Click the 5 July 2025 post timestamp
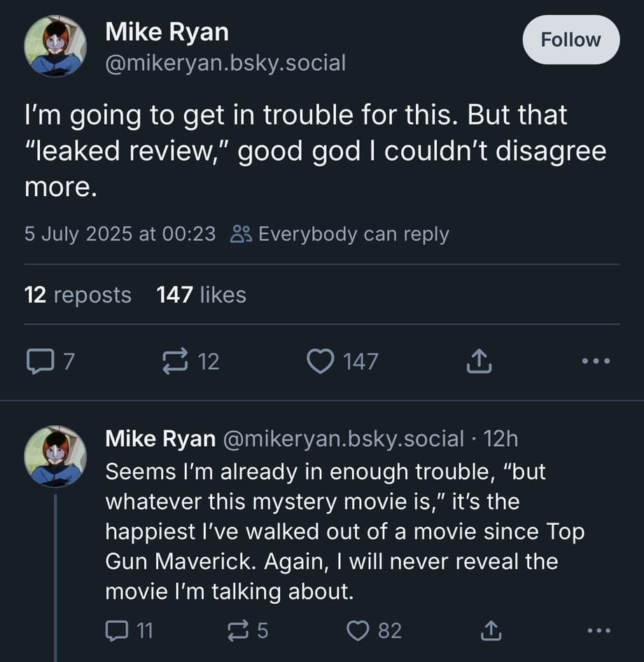 coord(120,234)
